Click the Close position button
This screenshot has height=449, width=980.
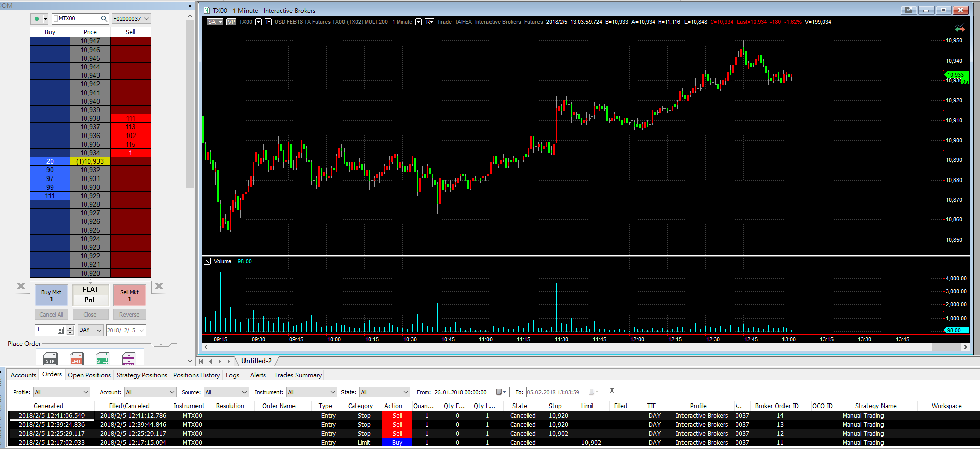(90, 315)
